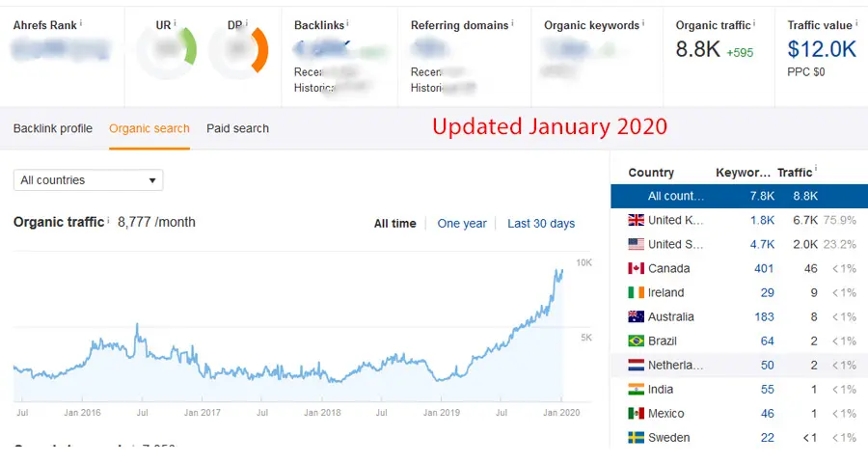Click Canada flag icon in country table
868x463 pixels.
click(636, 268)
